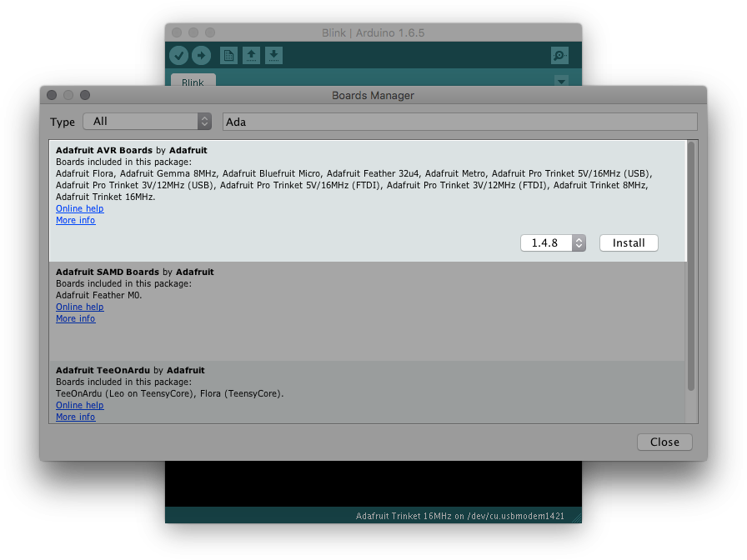Select the Adafruit SAMD Boards title text
This screenshot has width=747, height=560.
point(108,272)
